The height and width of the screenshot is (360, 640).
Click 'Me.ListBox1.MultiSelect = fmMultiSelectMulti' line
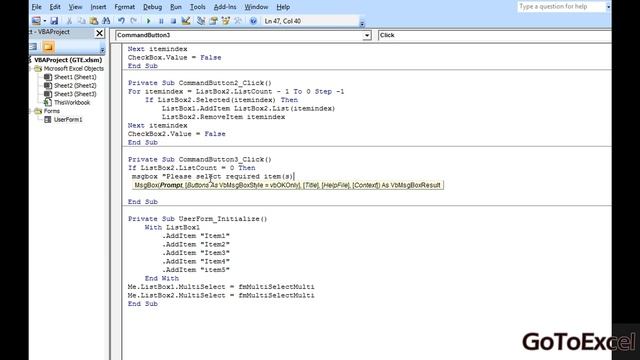tap(221, 287)
